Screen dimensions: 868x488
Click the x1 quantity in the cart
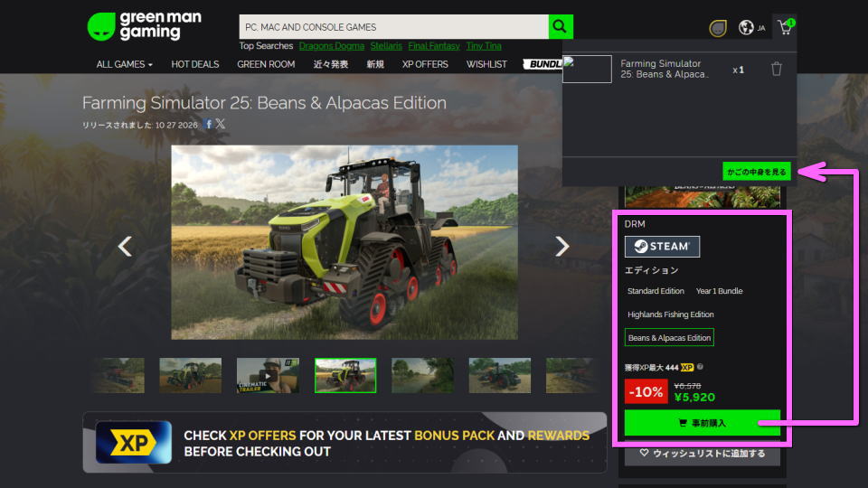tap(738, 70)
